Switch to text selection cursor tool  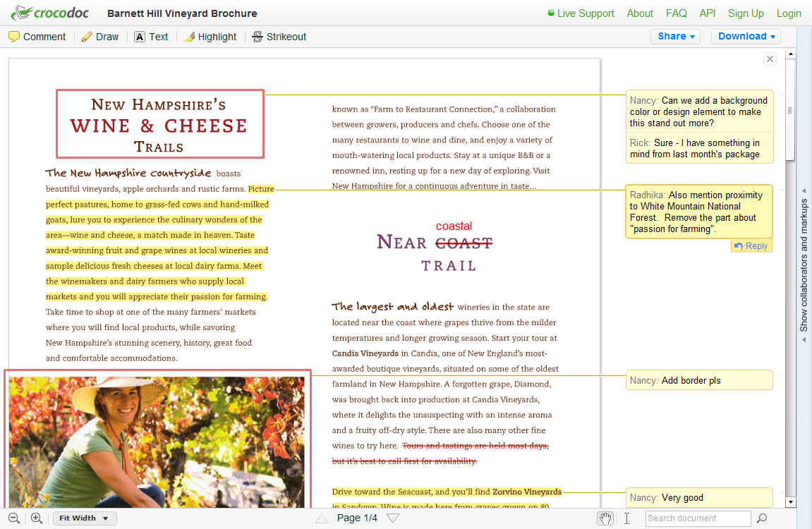click(x=626, y=518)
